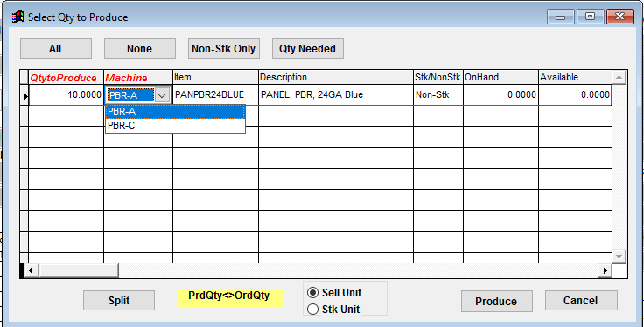Screen dimensions: 644x327
Task: Click the Stk/NonStk column header
Action: tap(438, 78)
